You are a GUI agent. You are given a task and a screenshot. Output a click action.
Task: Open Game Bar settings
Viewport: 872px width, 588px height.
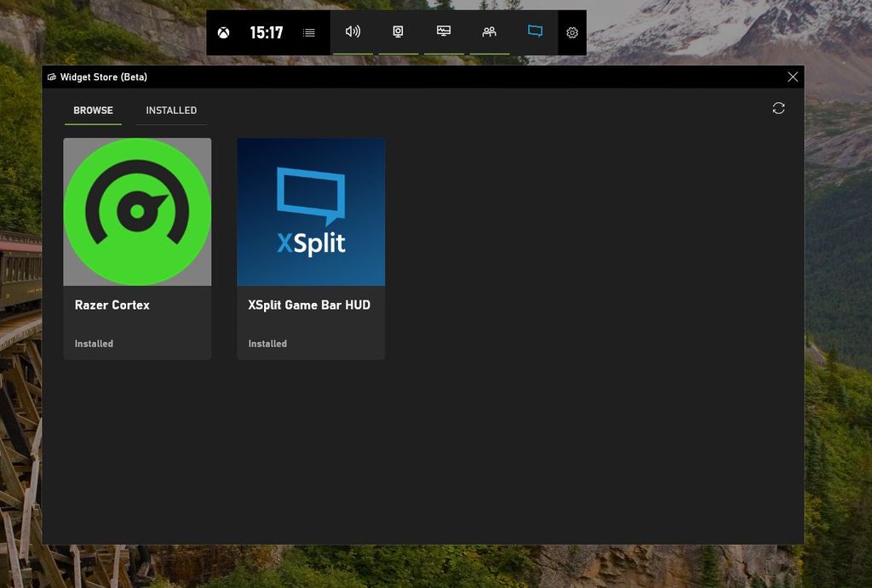tap(571, 32)
